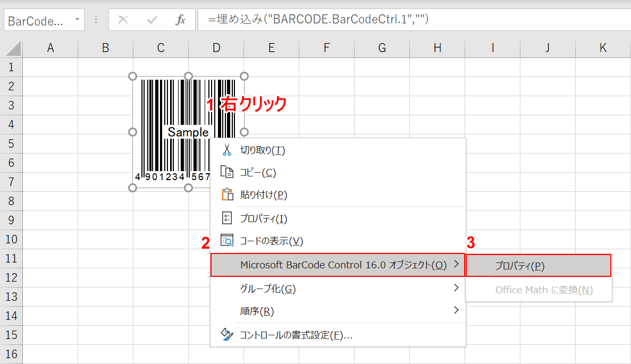Click the top-right resize handle of barcode
Image resolution: width=631 pixels, height=364 pixels.
point(245,76)
